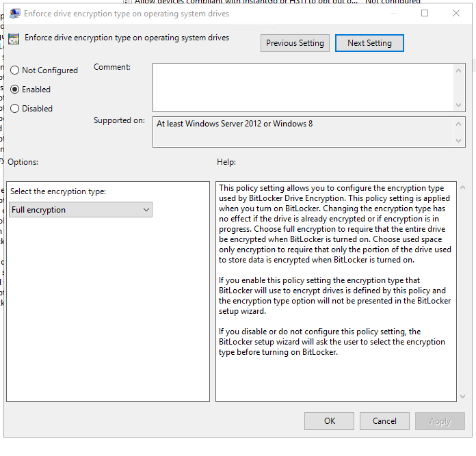Click the 'Select the encryption type:' label

(58, 191)
